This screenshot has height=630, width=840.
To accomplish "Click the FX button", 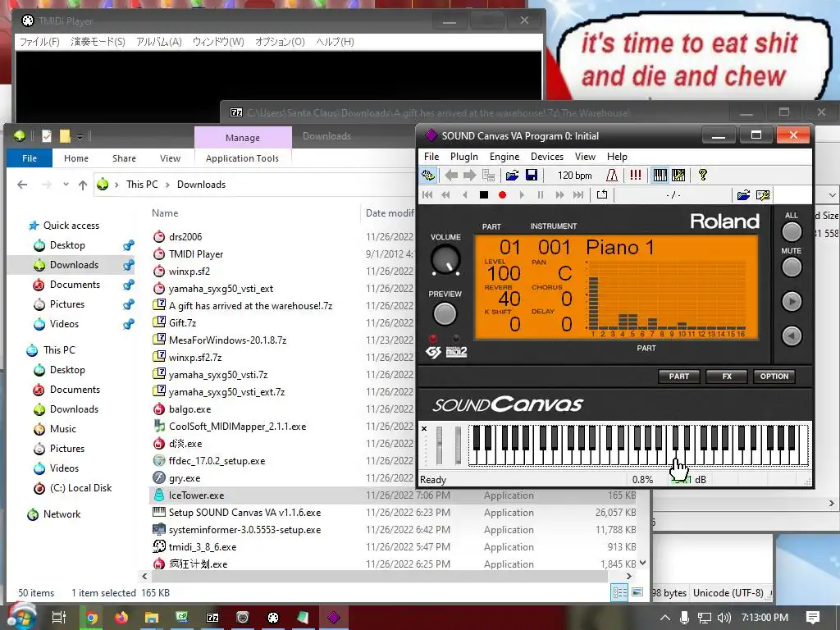I will point(727,376).
